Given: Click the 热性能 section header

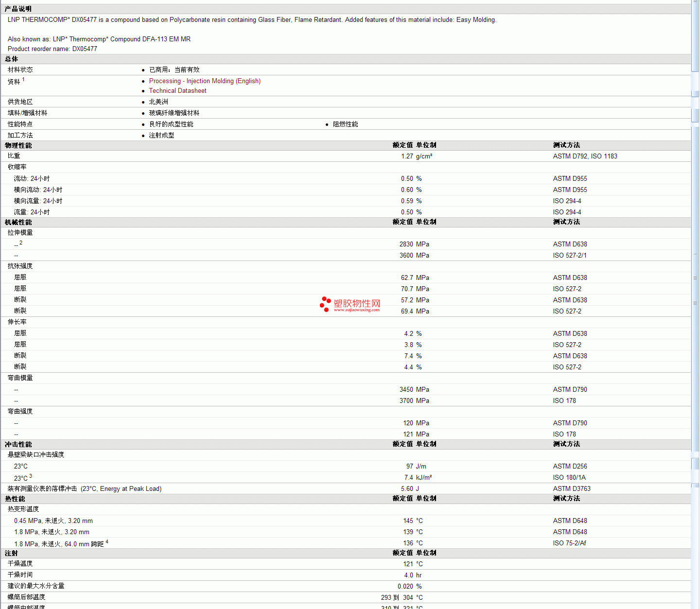Looking at the screenshot, I should coord(15,499).
